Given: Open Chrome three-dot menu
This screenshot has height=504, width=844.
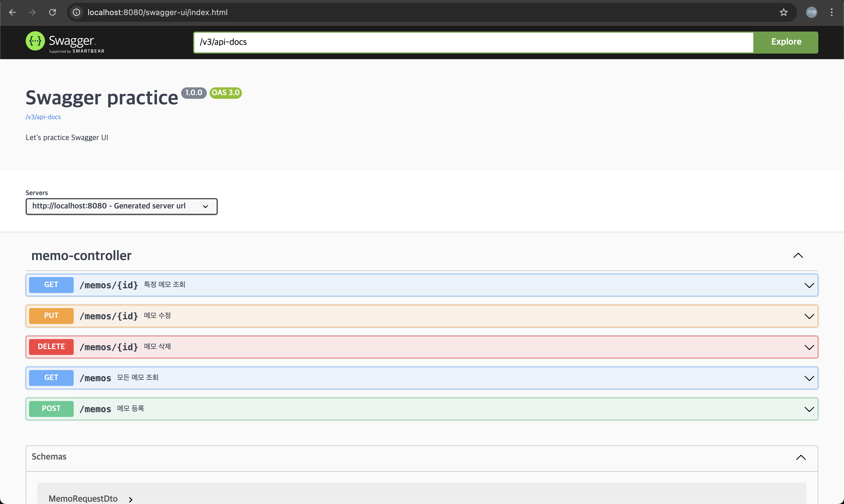Looking at the screenshot, I should [831, 13].
